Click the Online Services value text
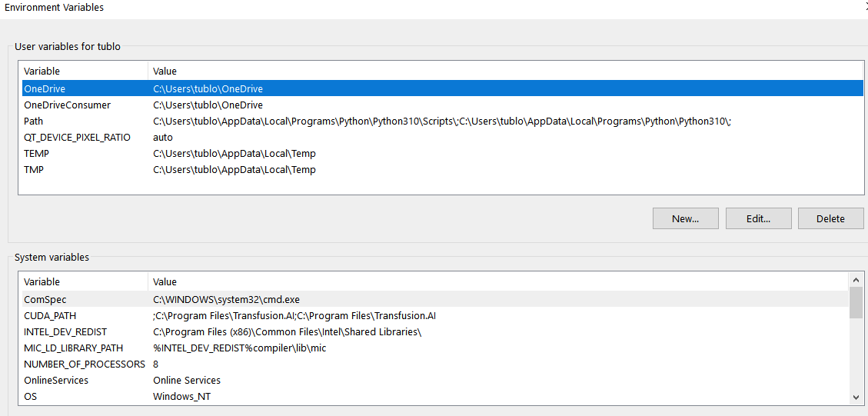The image size is (868, 416). [x=187, y=380]
